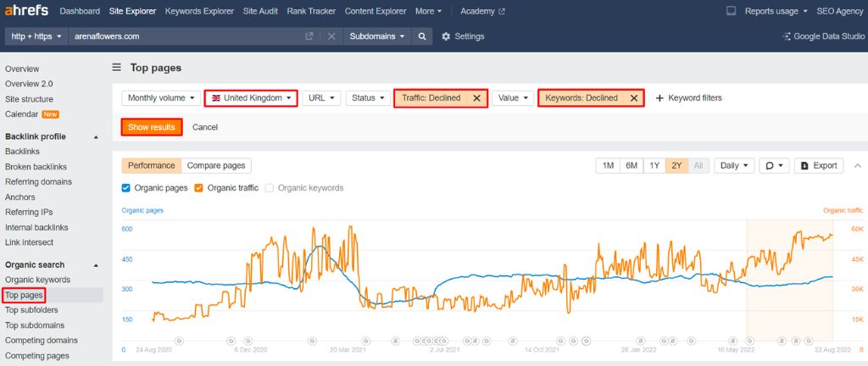Uncheck the Organic pages checkbox

pos(126,187)
